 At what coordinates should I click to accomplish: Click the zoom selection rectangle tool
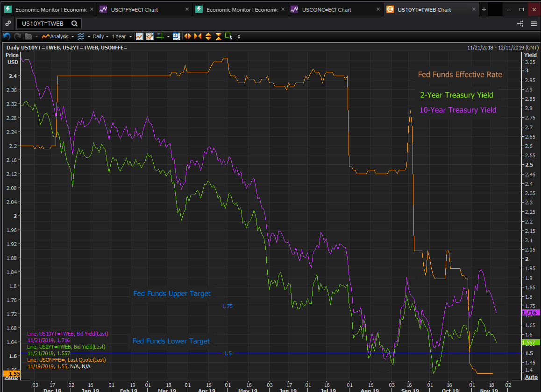(228, 36)
